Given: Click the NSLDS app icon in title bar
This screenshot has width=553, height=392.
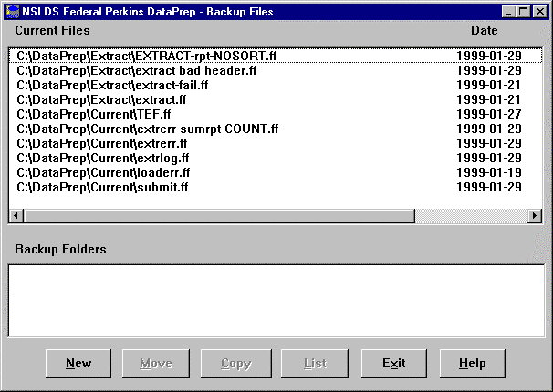Looking at the screenshot, I should (x=13, y=12).
